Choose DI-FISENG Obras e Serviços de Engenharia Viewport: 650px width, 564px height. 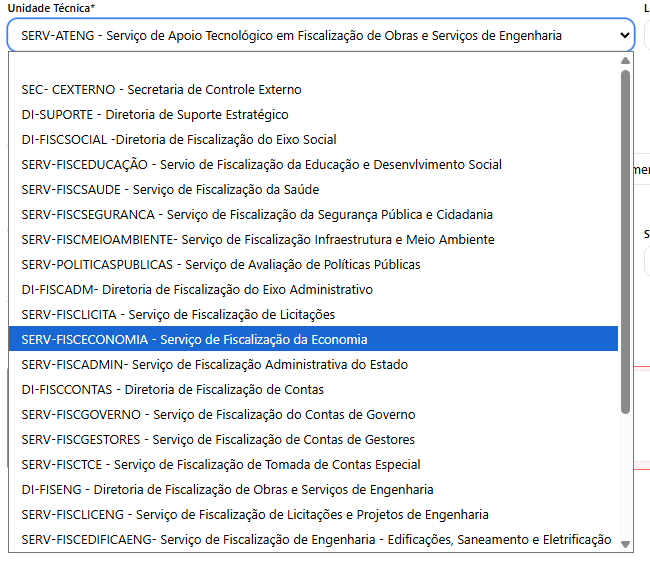(x=227, y=490)
